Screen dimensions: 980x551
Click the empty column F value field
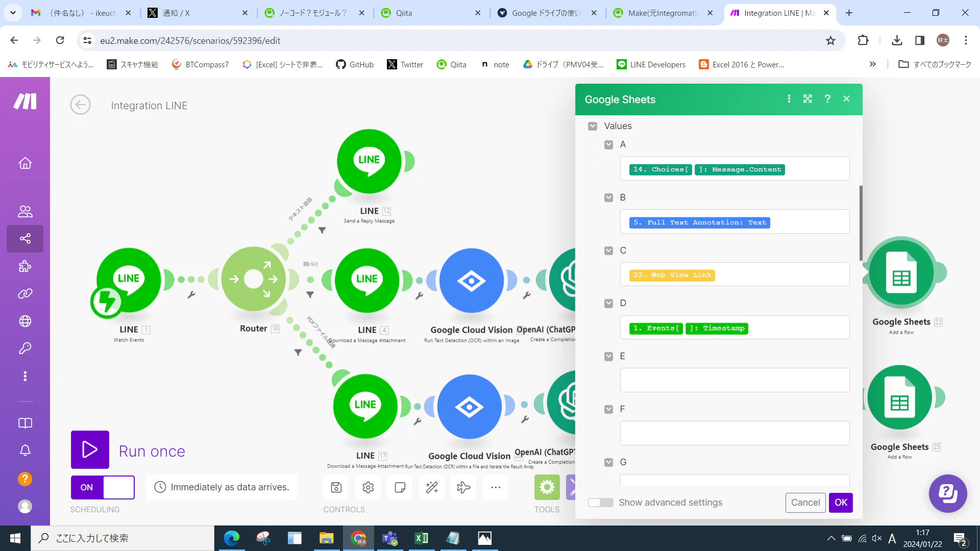point(735,433)
